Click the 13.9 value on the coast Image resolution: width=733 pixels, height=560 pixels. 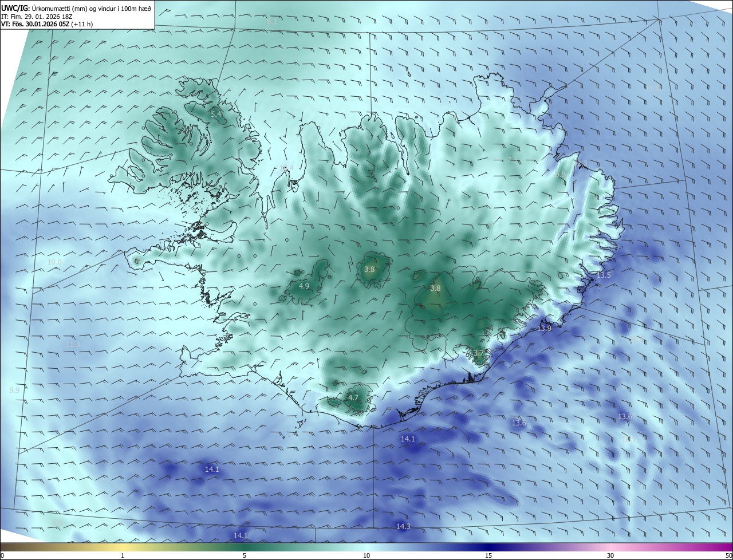click(x=544, y=328)
